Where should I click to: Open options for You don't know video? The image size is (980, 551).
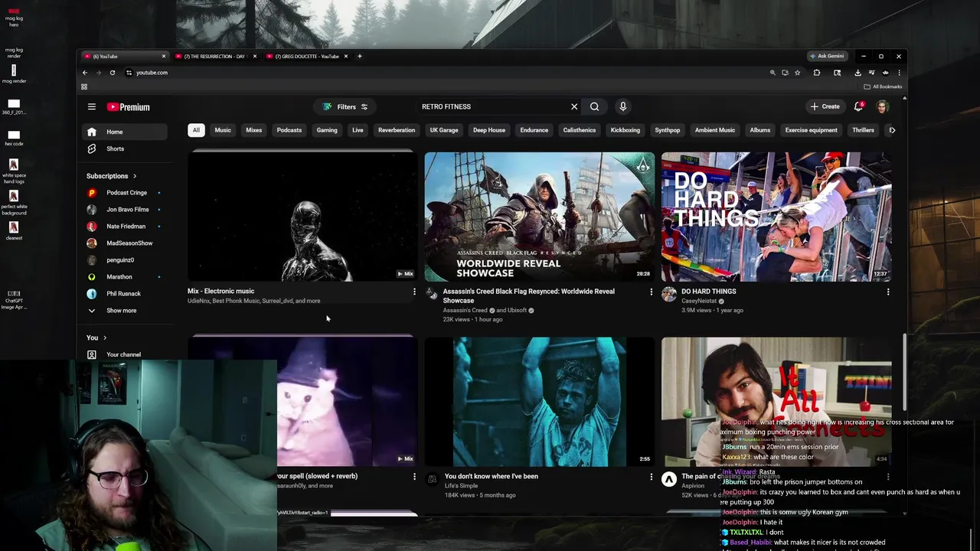click(x=652, y=477)
